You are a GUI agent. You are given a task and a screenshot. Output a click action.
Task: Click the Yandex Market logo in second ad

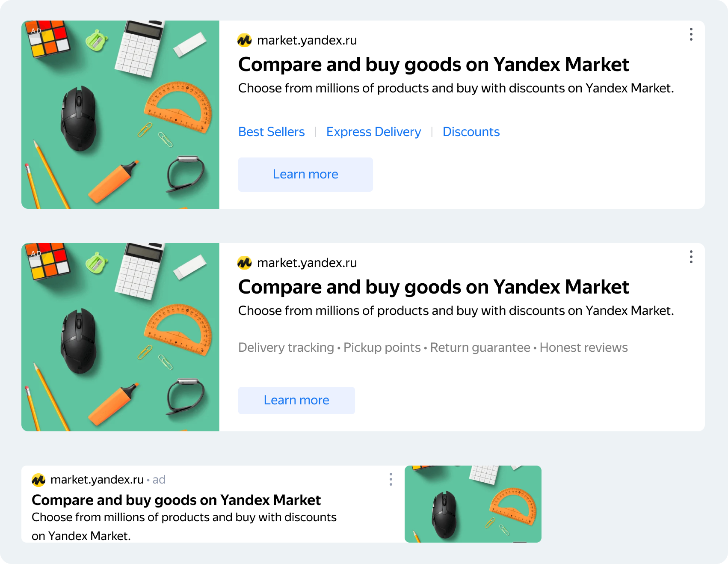pos(245,263)
